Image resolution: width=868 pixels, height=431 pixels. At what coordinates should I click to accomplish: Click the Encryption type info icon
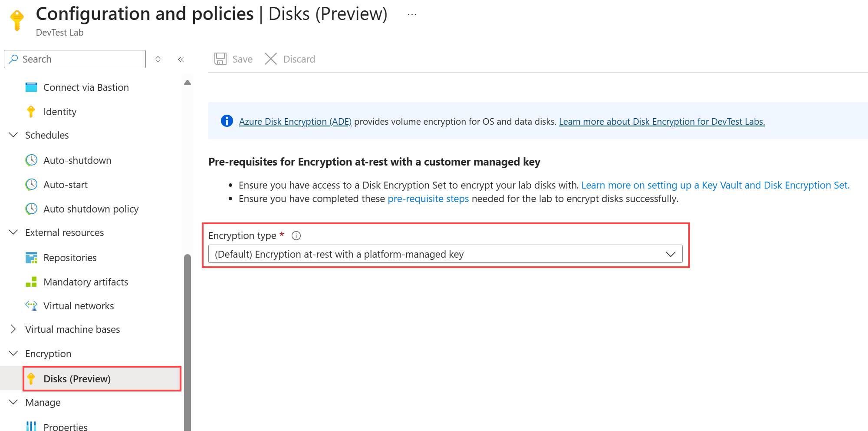[296, 235]
